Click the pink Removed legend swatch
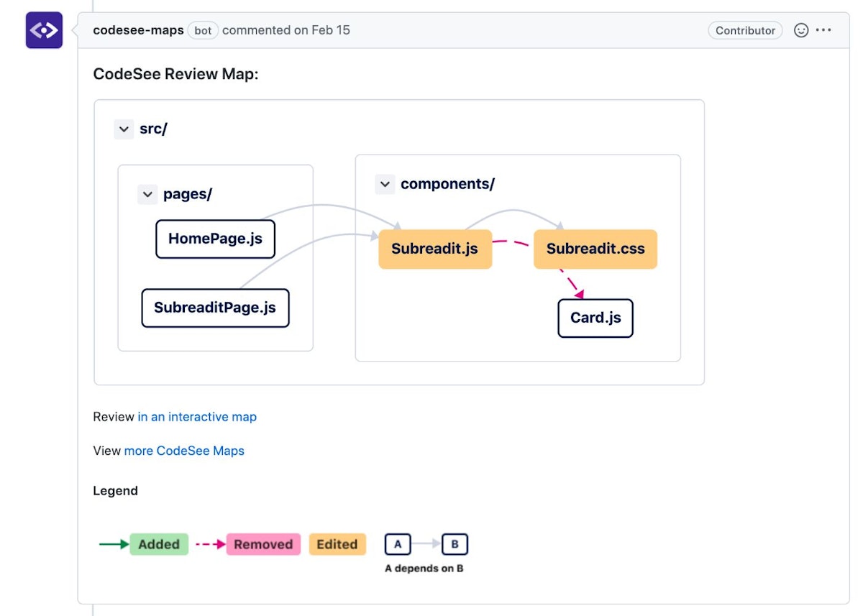The height and width of the screenshot is (616, 863). (x=263, y=544)
